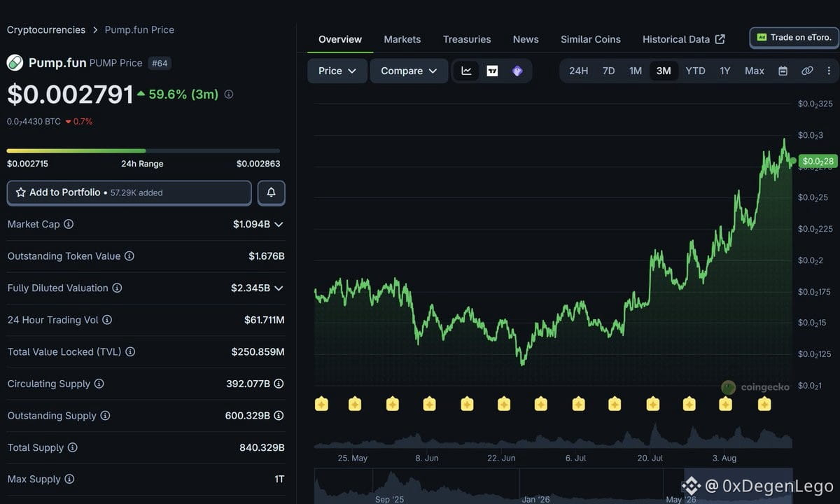Open the Price dropdown
The height and width of the screenshot is (504, 840).
(x=337, y=71)
